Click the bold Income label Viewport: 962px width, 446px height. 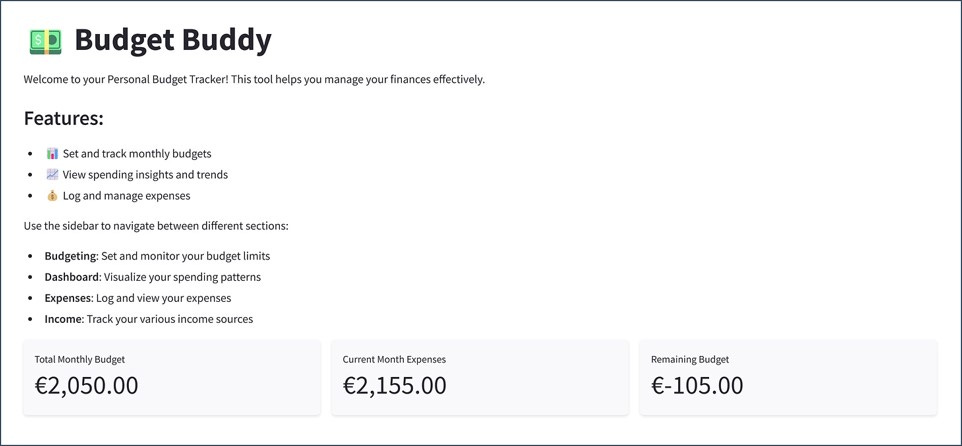pyautogui.click(x=63, y=319)
